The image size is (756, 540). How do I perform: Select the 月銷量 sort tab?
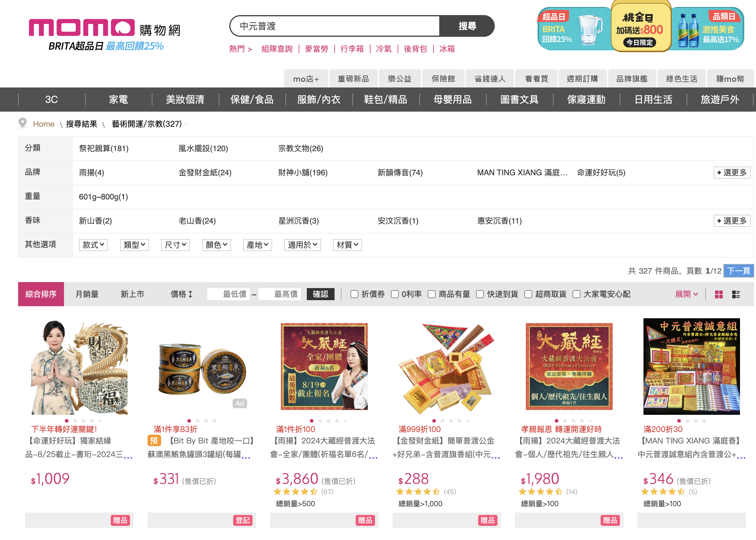pos(87,294)
